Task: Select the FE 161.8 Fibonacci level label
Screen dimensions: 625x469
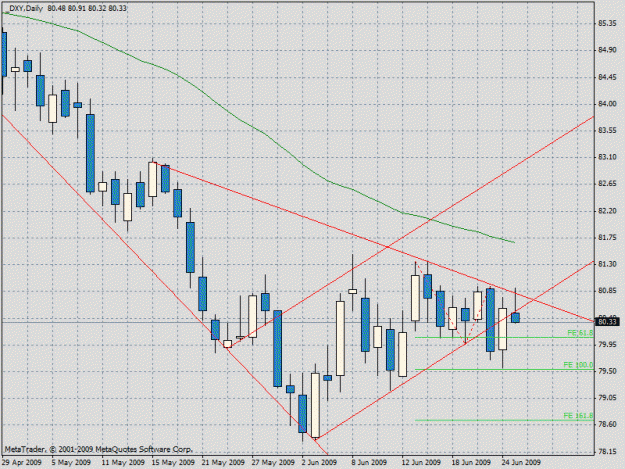Action: (578, 416)
